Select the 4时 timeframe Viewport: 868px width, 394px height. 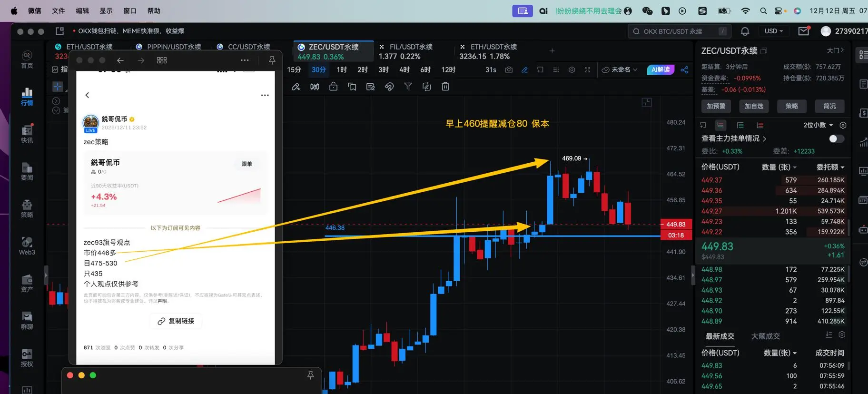tap(404, 70)
